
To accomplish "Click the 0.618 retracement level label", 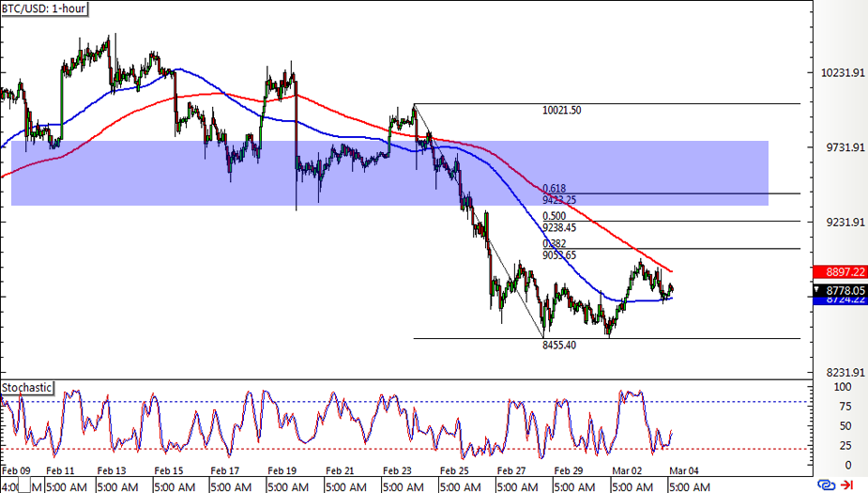I will point(555,189).
